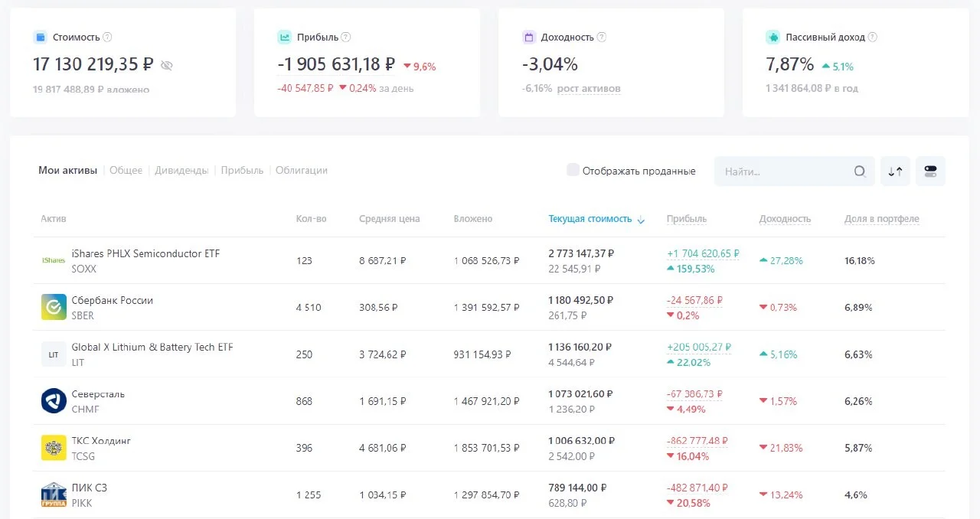
Task: Switch to the Прибыль tab
Action: pos(242,170)
